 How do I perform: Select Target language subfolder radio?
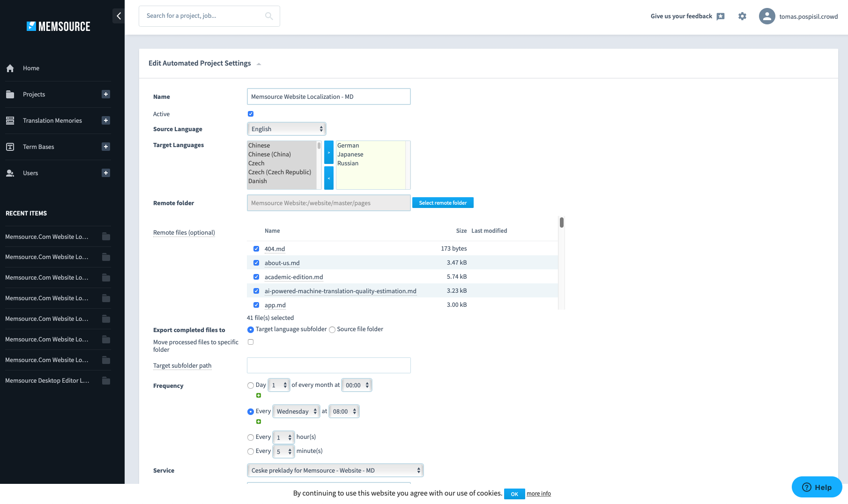(251, 330)
